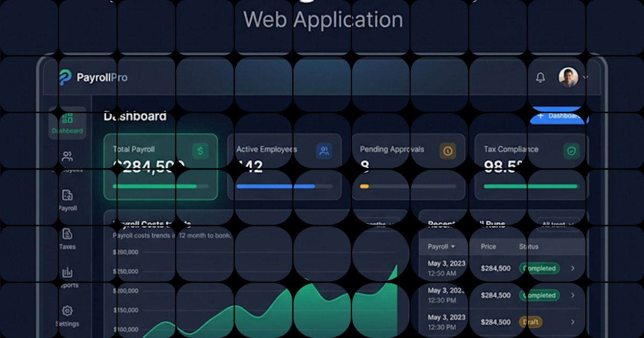Click the Price column header
644x338 pixels.
pyautogui.click(x=488, y=247)
